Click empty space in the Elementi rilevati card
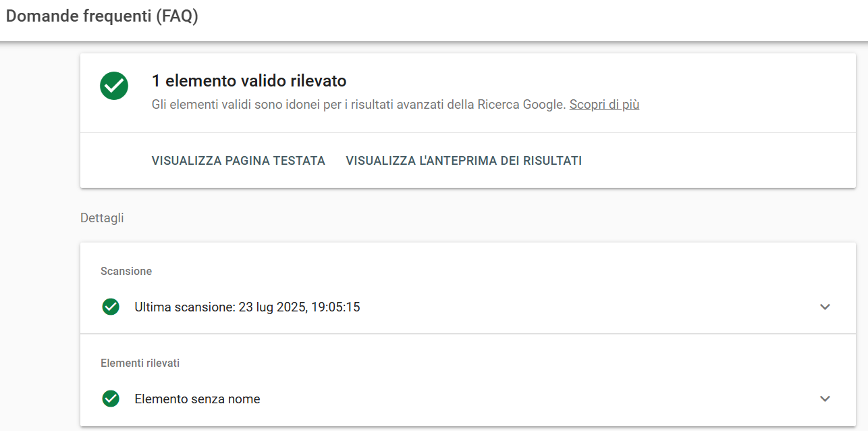The image size is (868, 431). 540,363
